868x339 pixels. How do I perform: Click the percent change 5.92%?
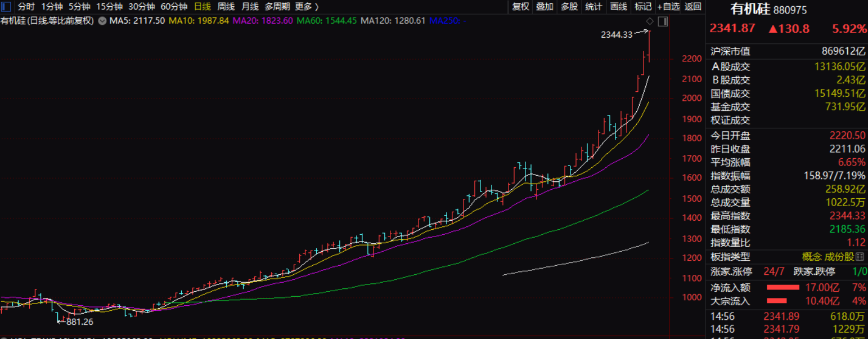click(850, 29)
